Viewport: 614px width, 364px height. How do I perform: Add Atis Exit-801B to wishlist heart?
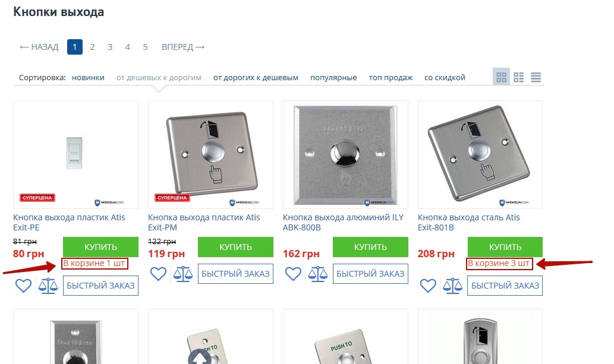428,286
